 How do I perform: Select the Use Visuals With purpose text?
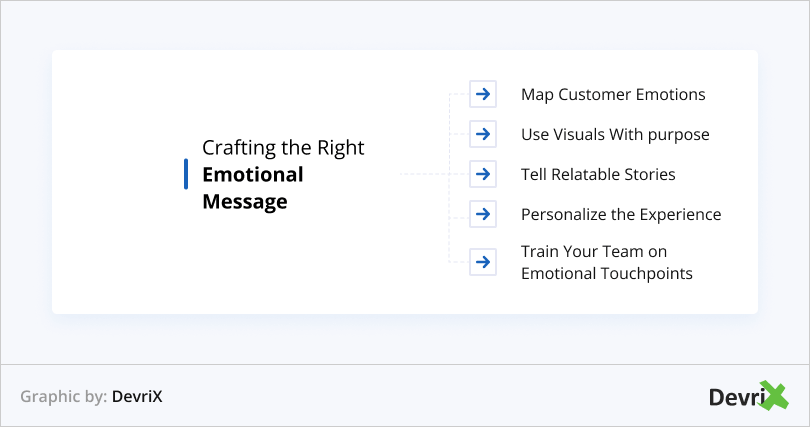coord(615,135)
